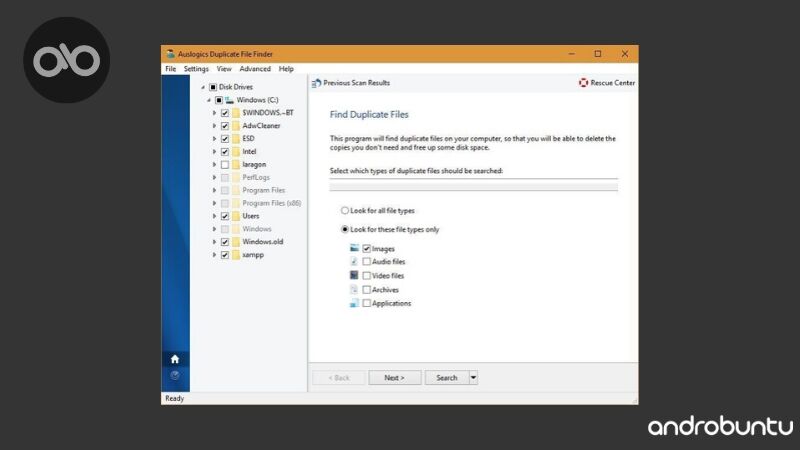800x450 pixels.
Task: Tick the Archives checkbox
Action: pyautogui.click(x=366, y=289)
